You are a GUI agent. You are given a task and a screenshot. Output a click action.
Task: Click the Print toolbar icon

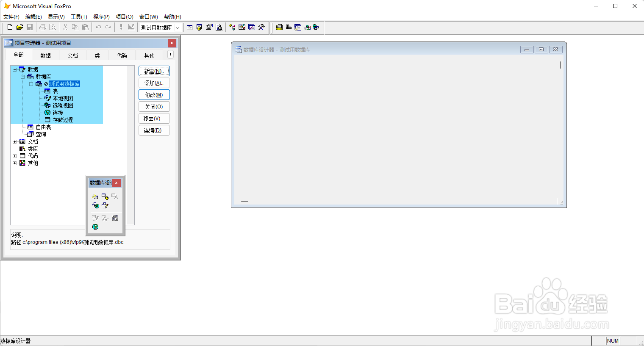43,27
